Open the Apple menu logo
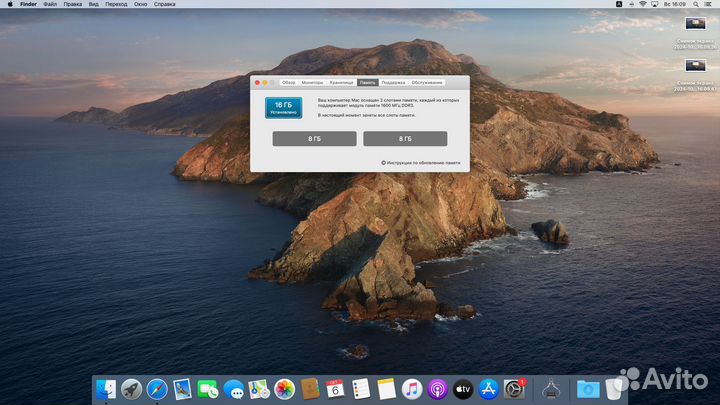The image size is (720, 405). coord(10,4)
